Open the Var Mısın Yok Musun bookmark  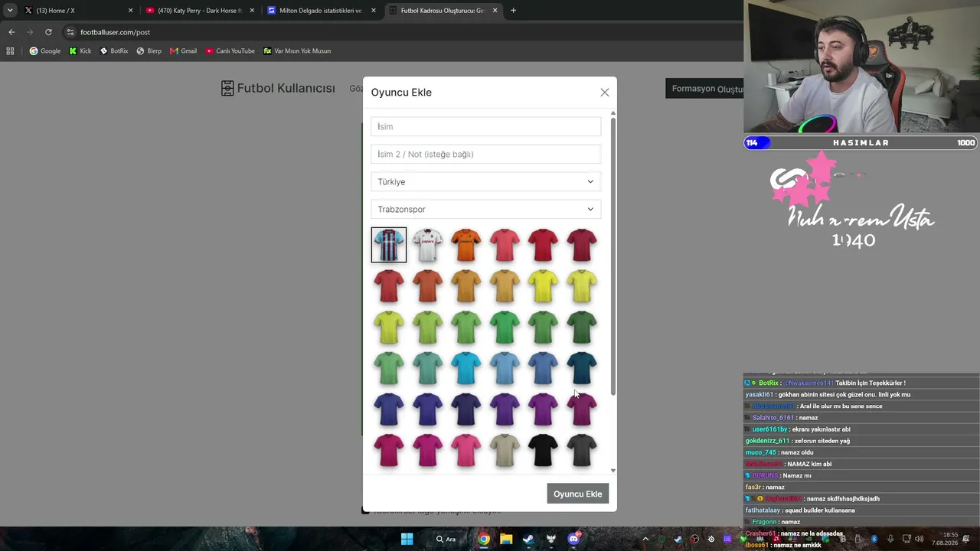point(297,51)
